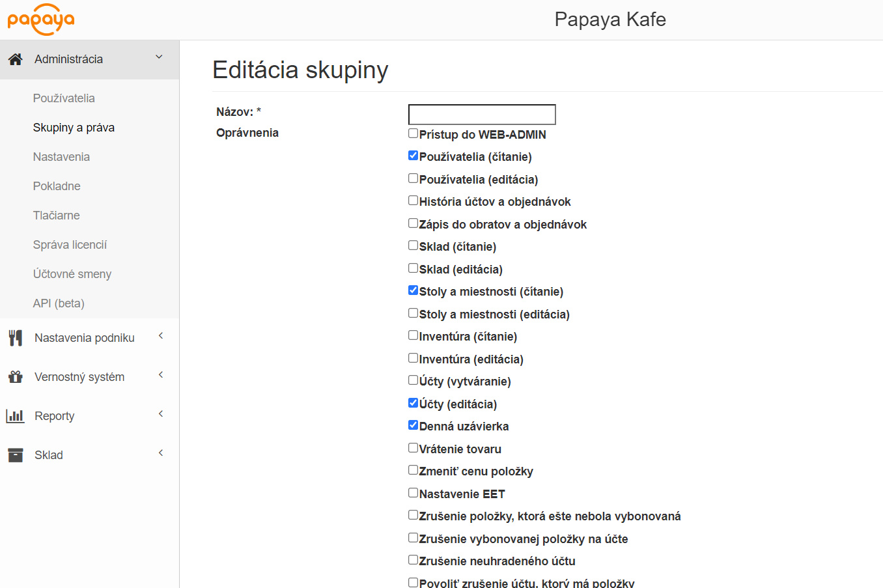Tick the Vrátenie tovaru checkbox
Viewport: 883px width, 588px height.
(x=413, y=448)
